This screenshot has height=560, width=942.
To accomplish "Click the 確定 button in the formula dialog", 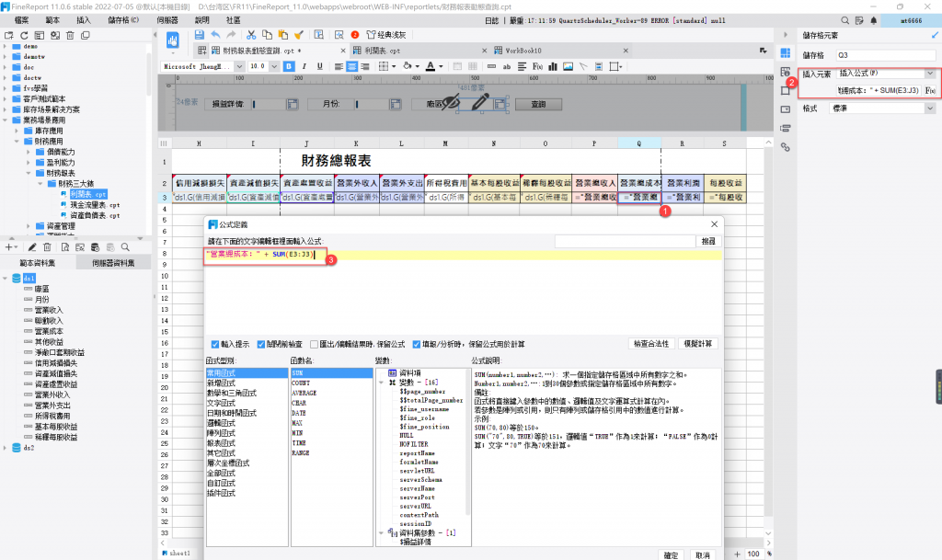I will (671, 555).
